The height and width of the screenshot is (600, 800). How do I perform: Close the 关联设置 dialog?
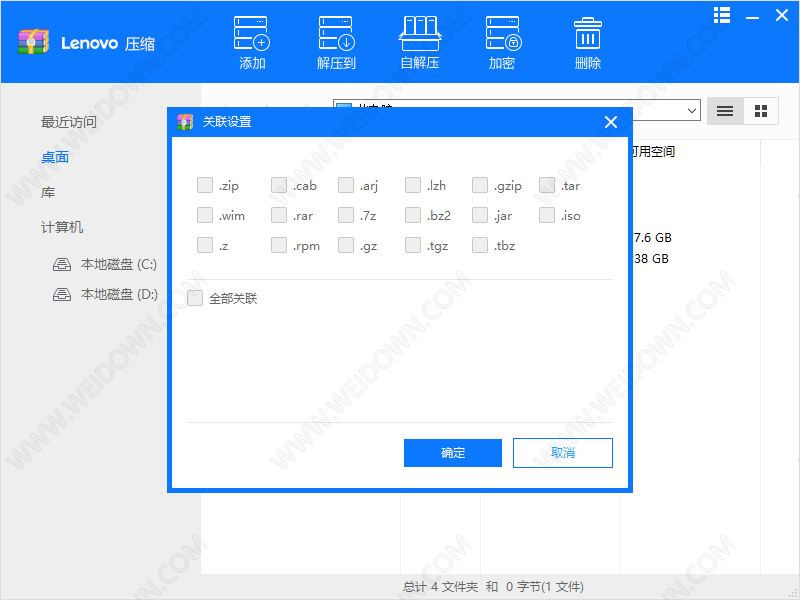coord(611,122)
